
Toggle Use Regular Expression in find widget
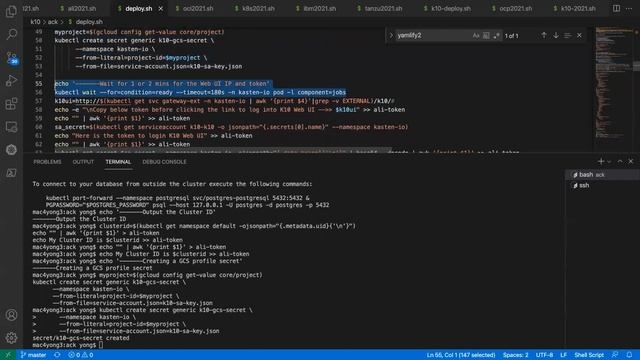click(496, 36)
